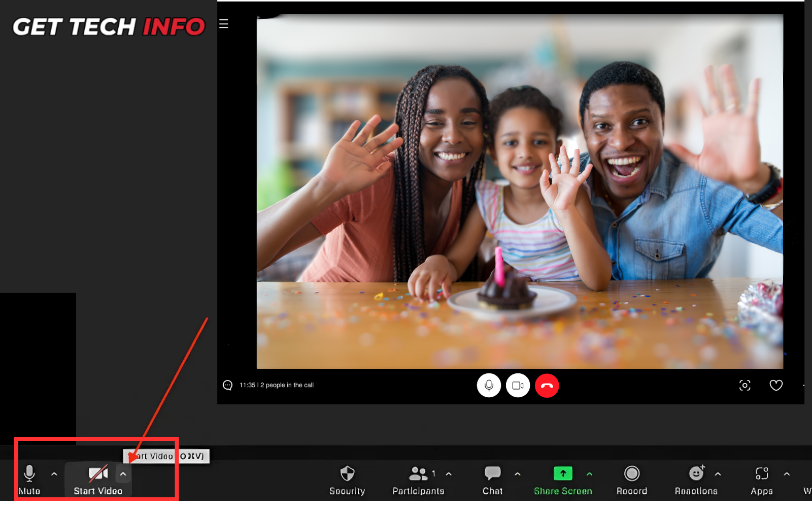
Task: Open the Reactions emoji menu
Action: [x=696, y=480]
